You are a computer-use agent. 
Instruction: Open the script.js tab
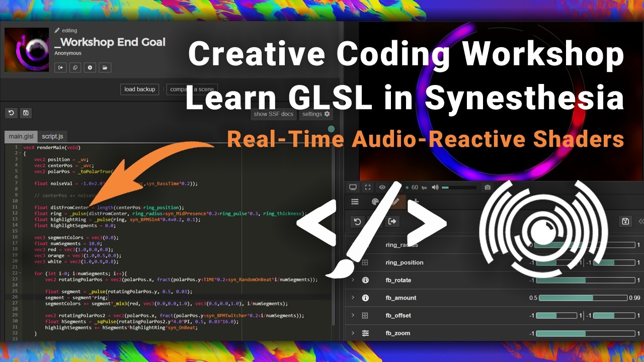[52, 136]
